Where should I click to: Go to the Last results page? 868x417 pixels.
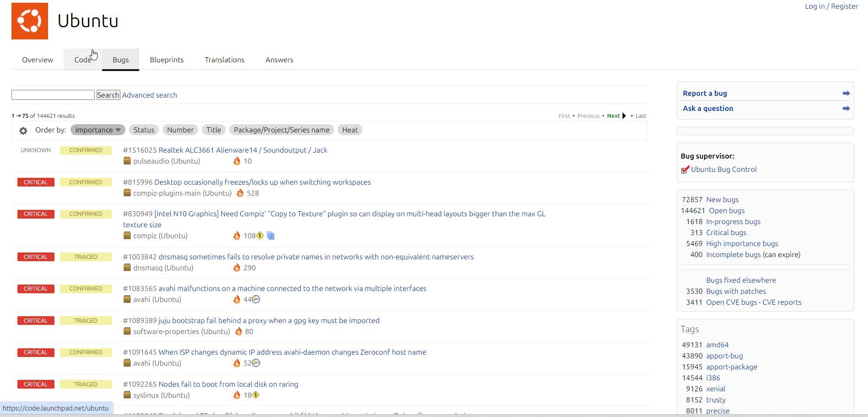point(640,116)
